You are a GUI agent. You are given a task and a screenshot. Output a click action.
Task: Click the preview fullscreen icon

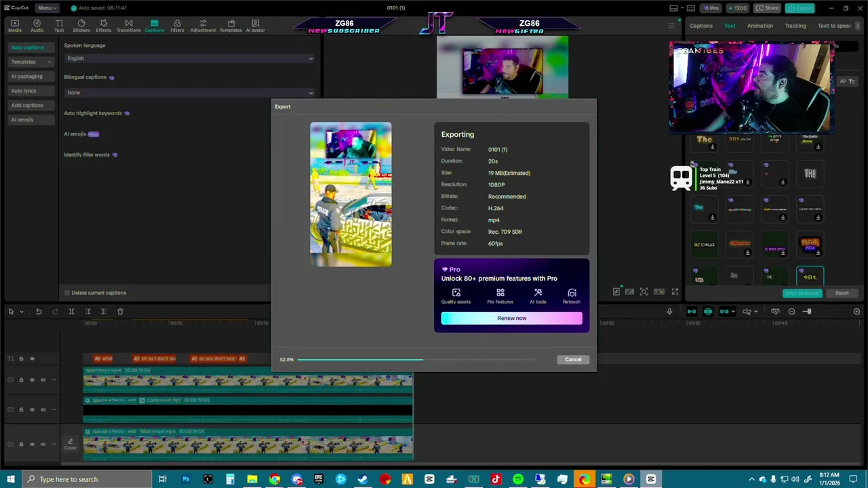click(675, 291)
